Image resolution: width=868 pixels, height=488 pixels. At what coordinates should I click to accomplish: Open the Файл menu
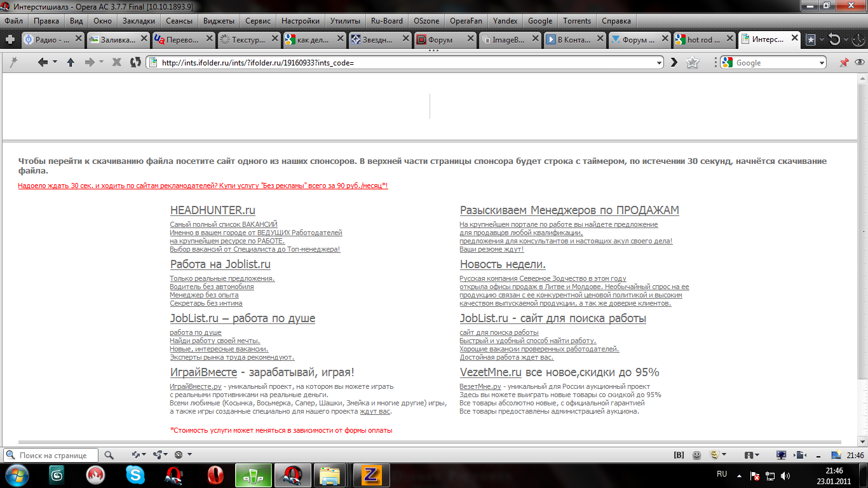(x=13, y=20)
